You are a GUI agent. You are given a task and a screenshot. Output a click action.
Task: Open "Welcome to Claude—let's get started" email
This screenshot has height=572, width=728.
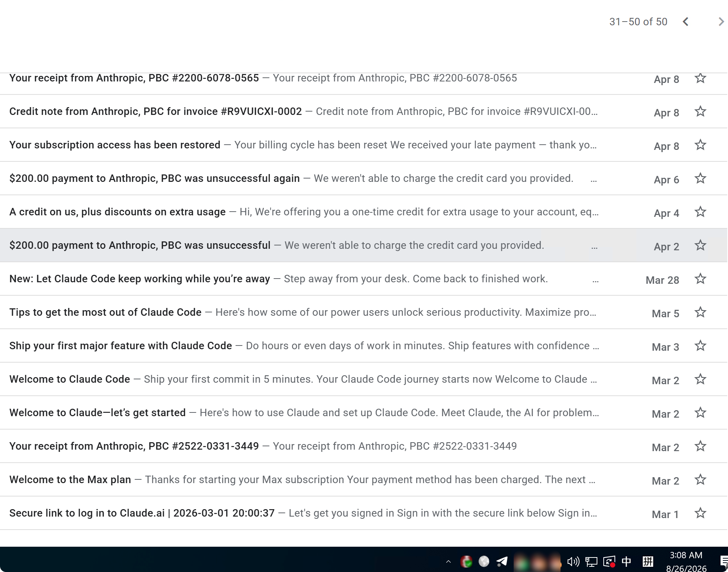pos(364,412)
